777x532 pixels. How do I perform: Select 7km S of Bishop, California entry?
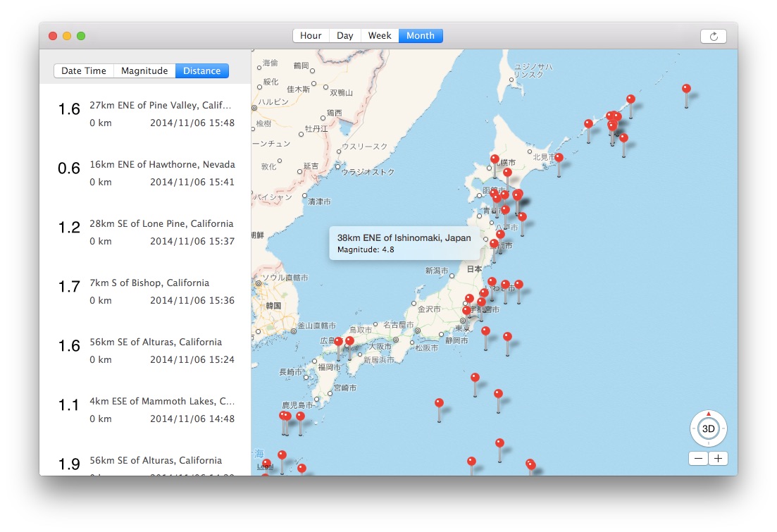click(145, 292)
